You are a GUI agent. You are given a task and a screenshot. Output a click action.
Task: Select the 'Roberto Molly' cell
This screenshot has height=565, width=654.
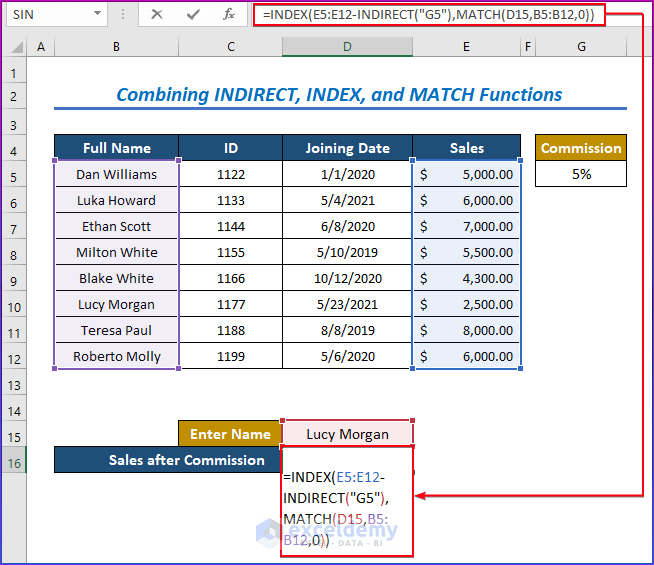tap(116, 357)
